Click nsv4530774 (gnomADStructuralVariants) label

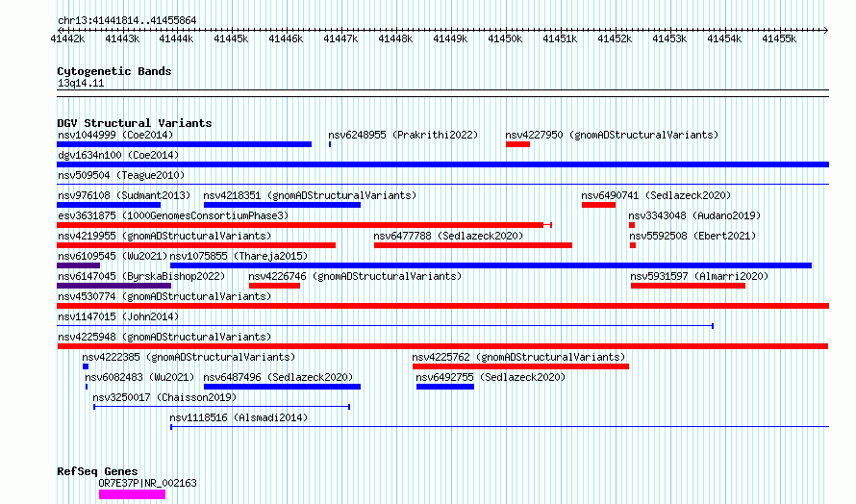point(164,296)
